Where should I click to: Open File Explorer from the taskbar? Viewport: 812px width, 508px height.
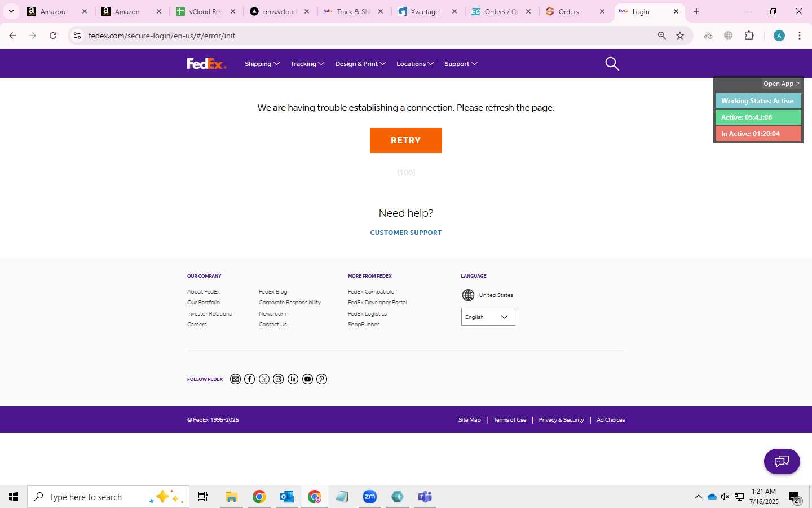click(x=231, y=497)
